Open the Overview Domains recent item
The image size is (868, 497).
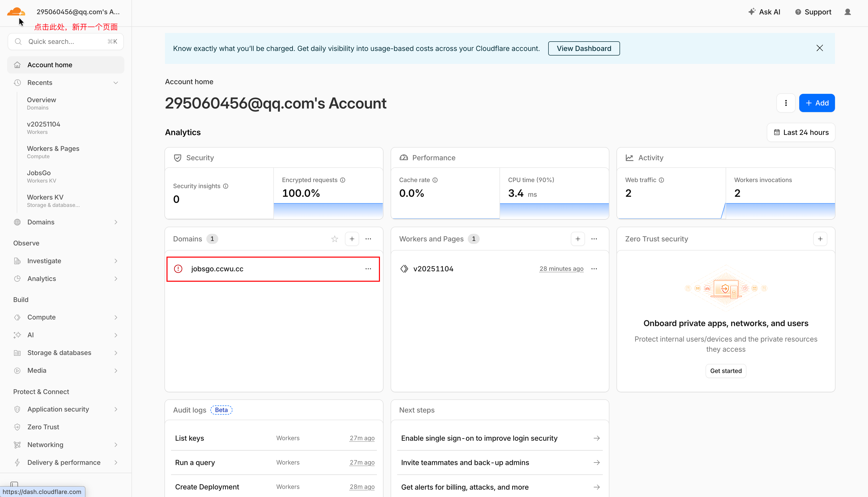pyautogui.click(x=41, y=103)
